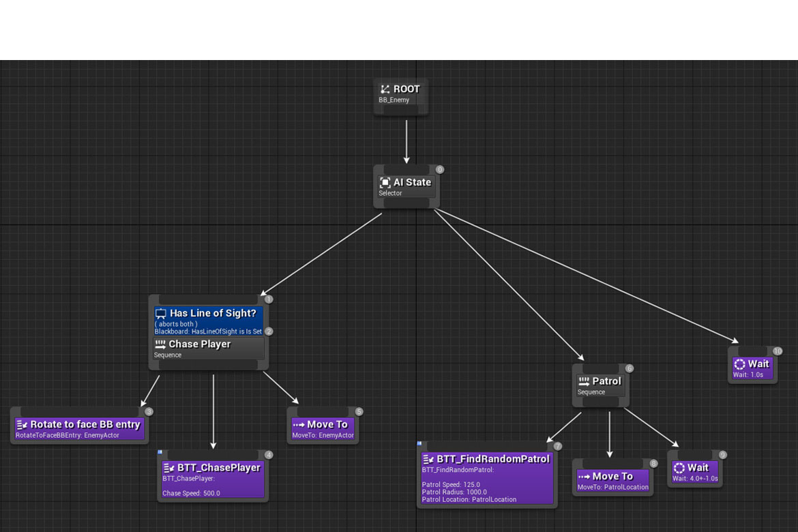The image size is (798, 532).
Task: Click the Wait 1.0s clock icon
Action: (739, 364)
